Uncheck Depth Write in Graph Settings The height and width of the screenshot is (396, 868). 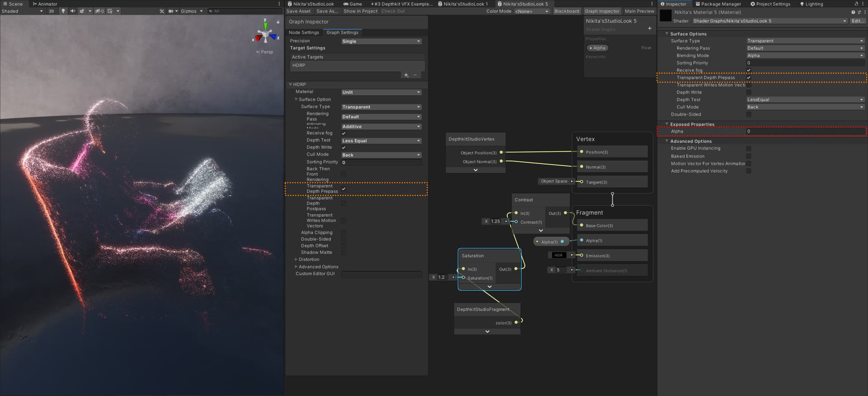click(344, 147)
